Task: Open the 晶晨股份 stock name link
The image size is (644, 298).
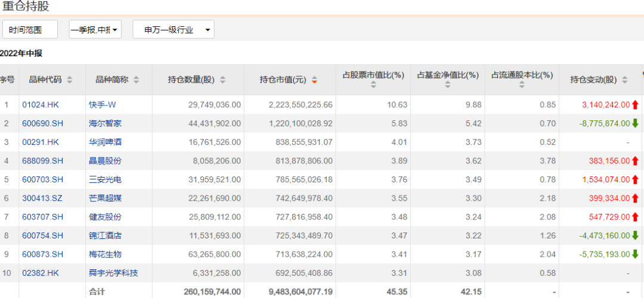Action: pos(105,160)
